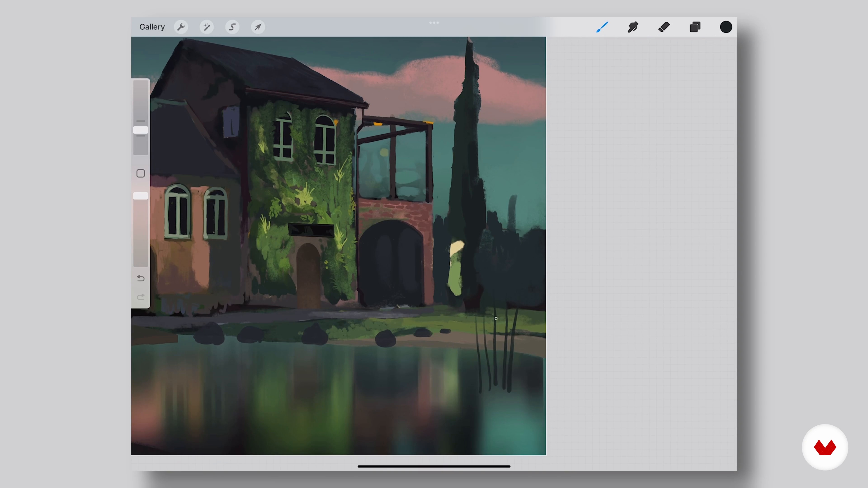Redo with the sidebar arrow
The height and width of the screenshot is (488, 868).
click(141, 297)
